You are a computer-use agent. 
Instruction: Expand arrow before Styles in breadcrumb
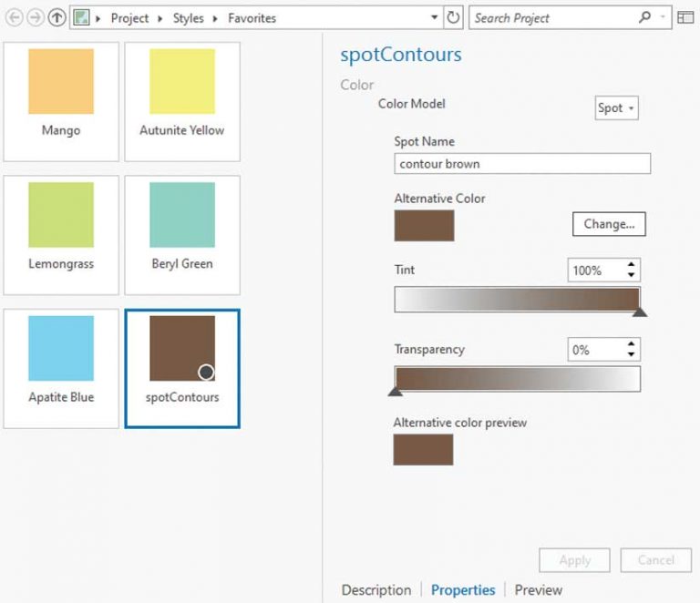(160, 19)
